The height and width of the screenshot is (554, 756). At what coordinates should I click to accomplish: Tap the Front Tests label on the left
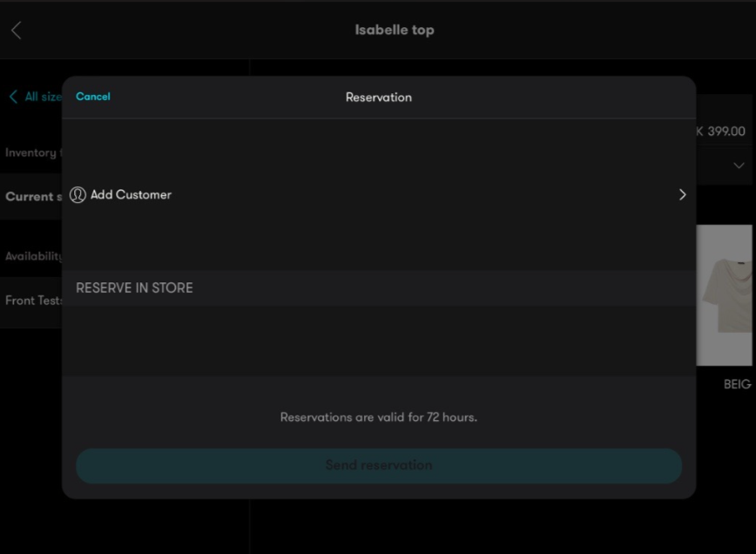point(33,300)
